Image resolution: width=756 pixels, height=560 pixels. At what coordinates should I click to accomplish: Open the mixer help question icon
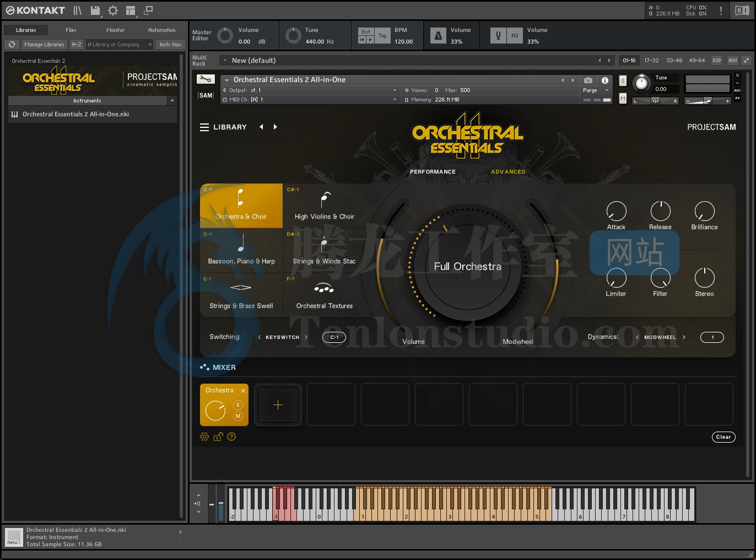click(x=231, y=437)
